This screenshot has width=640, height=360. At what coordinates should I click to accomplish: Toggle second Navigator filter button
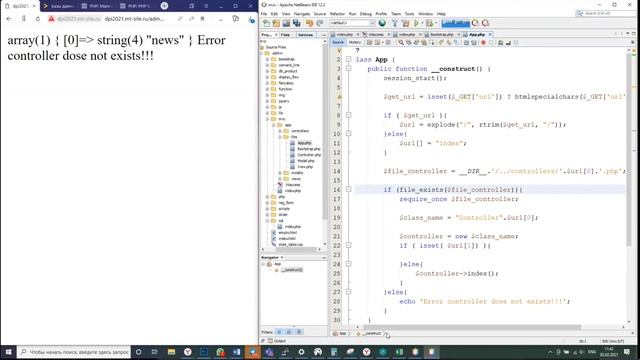[x=289, y=332]
